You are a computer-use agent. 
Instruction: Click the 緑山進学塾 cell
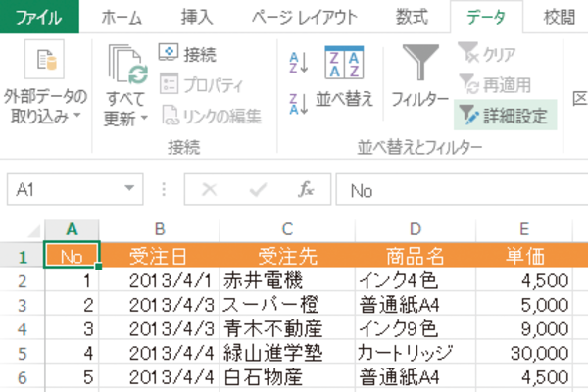[287, 353]
